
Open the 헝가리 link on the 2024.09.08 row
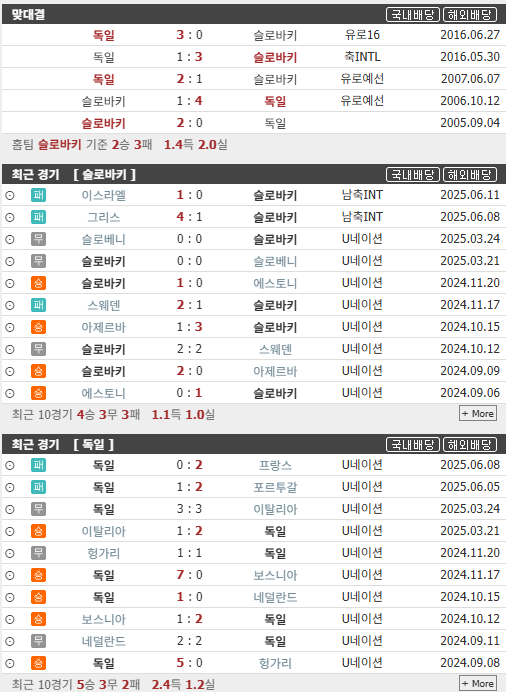(275, 663)
